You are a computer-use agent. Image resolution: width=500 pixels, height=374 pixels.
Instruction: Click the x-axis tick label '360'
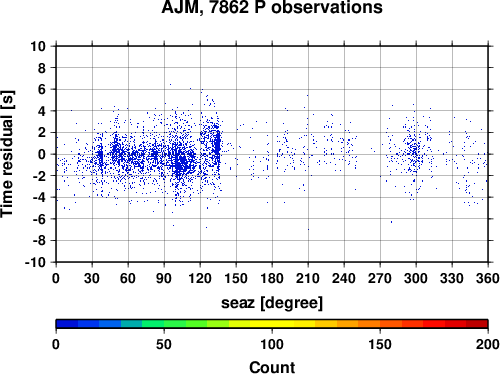point(488,278)
